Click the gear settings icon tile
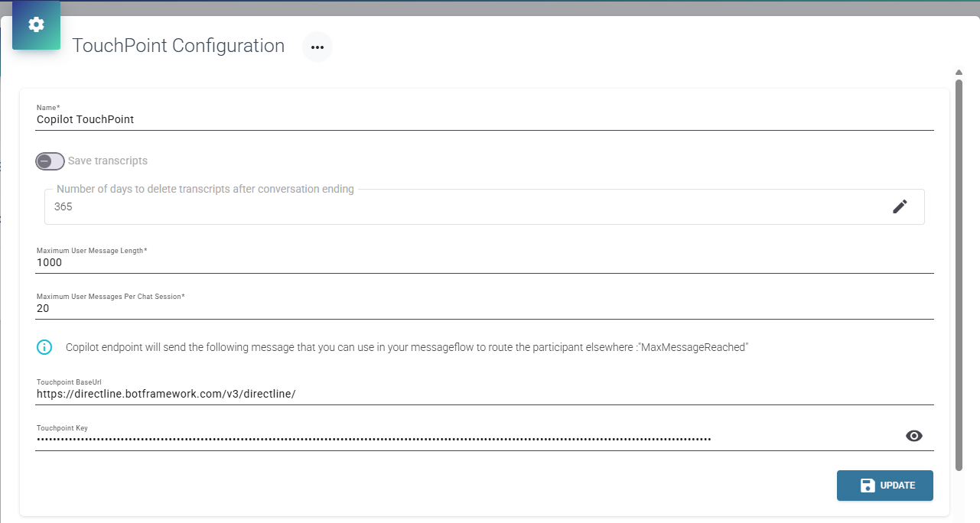Screen dimensions: 980x523 pos(36,25)
